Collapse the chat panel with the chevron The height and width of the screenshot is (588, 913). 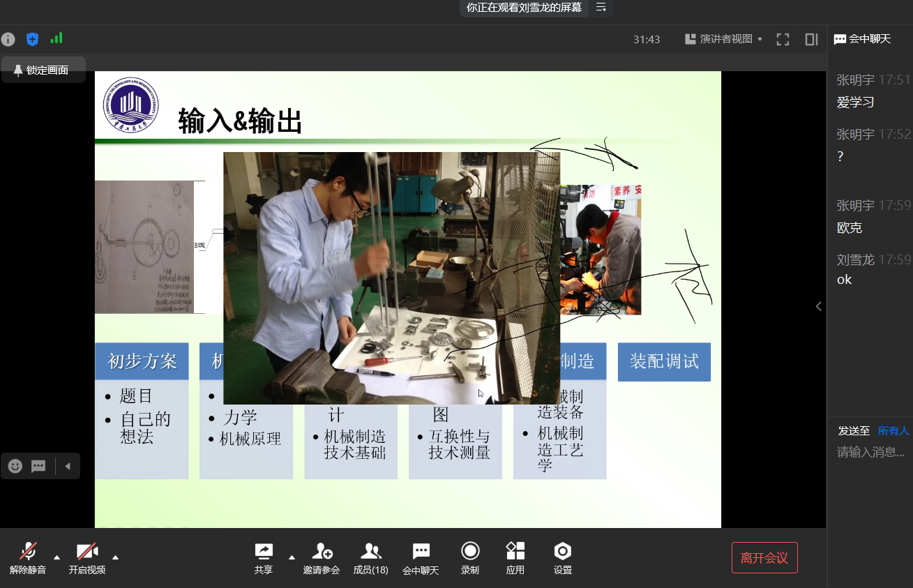click(819, 306)
